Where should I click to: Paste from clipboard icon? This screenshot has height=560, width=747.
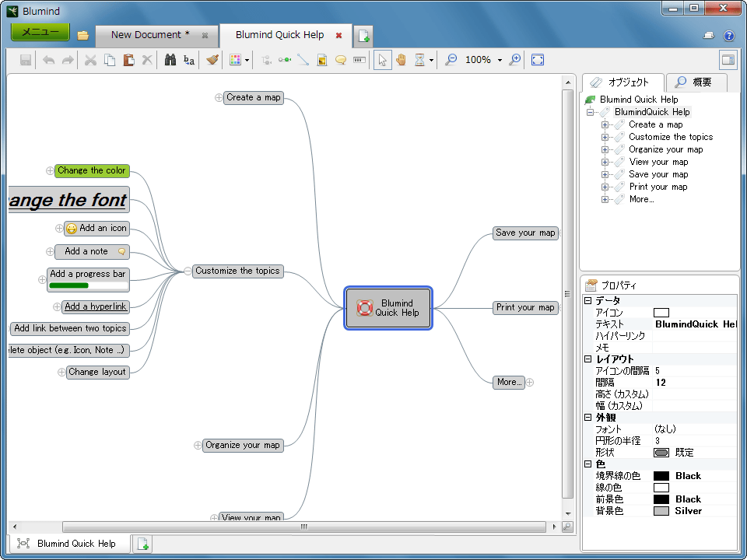(128, 60)
